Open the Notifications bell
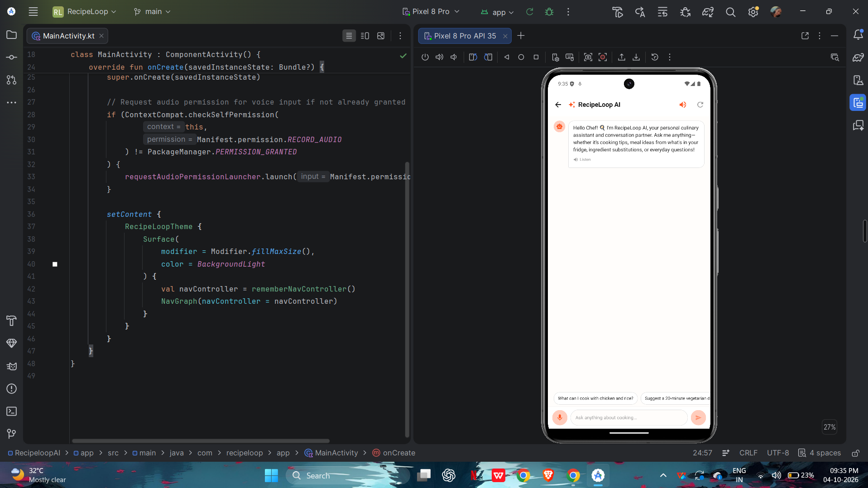 (x=858, y=35)
